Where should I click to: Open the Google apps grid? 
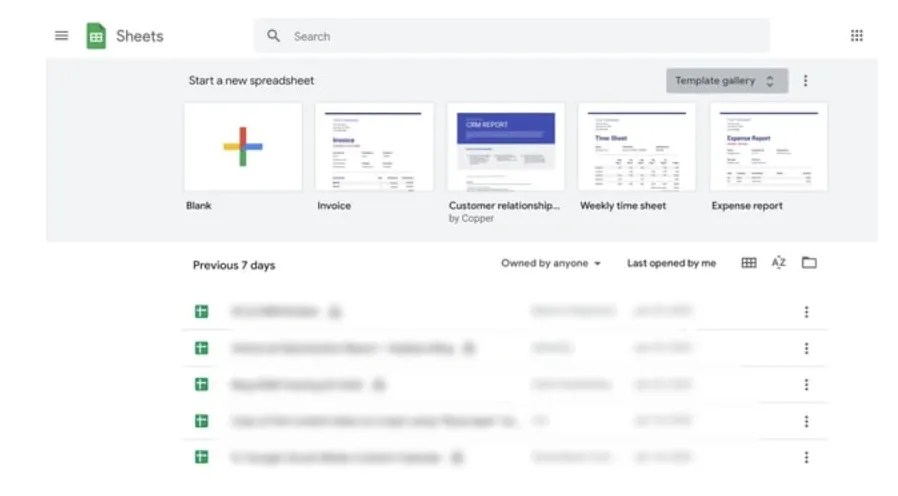(x=857, y=36)
